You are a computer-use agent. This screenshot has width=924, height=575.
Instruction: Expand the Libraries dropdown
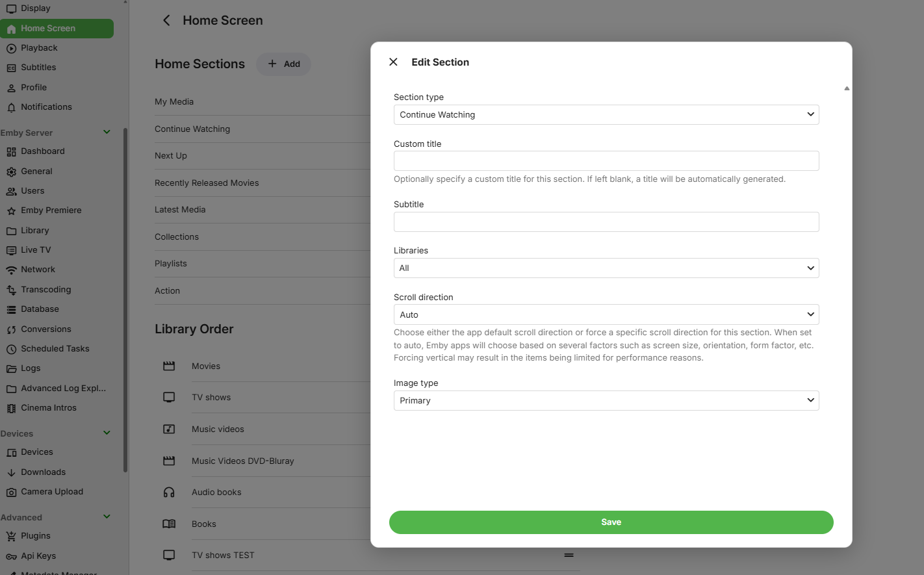pyautogui.click(x=606, y=268)
